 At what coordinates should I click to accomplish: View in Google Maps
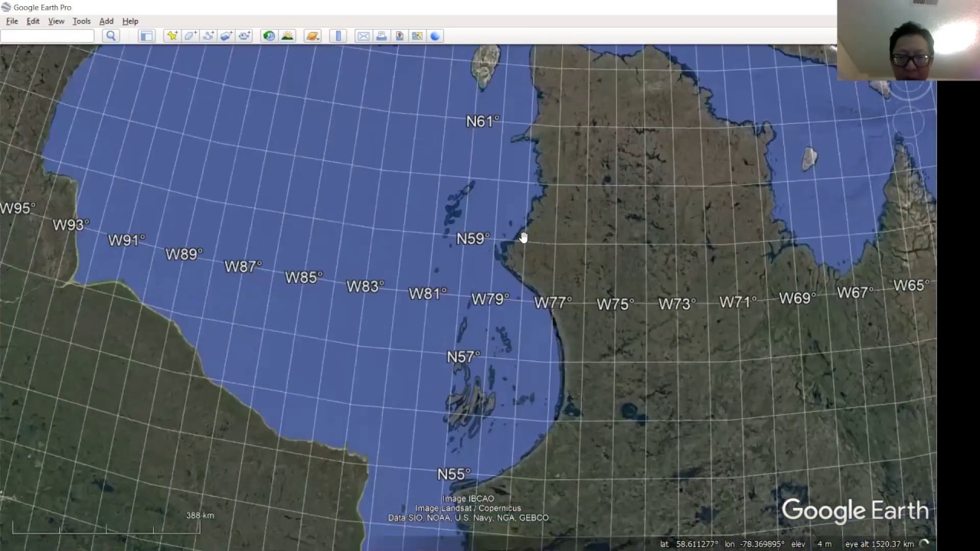coord(417,36)
